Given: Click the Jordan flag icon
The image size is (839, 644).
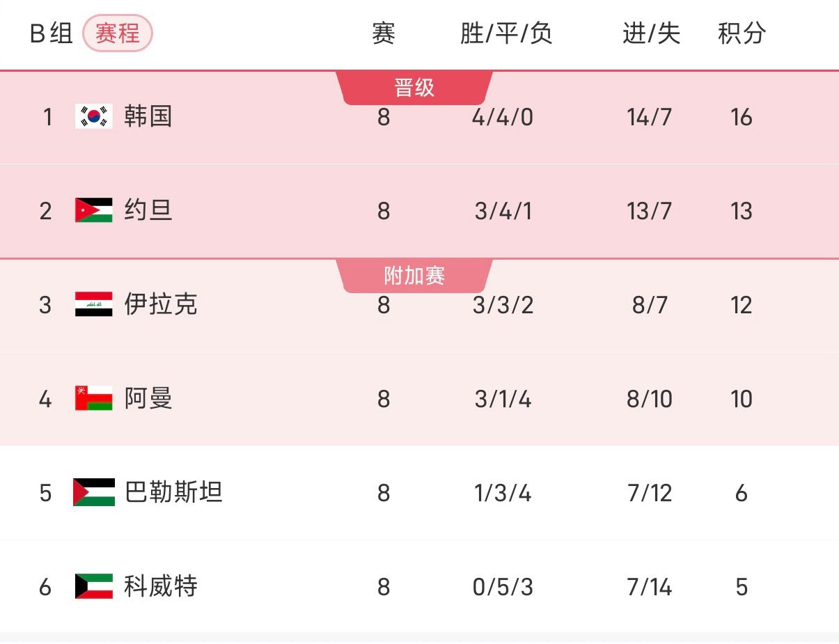Looking at the screenshot, I should tap(93, 211).
